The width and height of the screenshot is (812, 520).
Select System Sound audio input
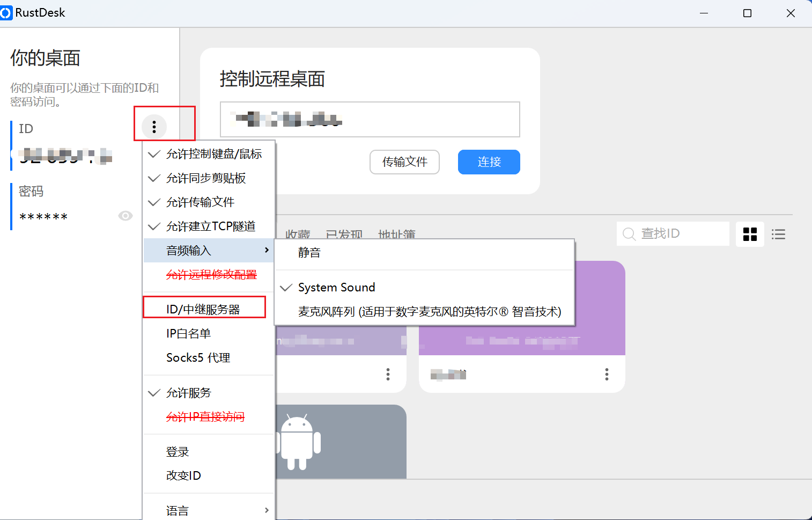point(336,288)
